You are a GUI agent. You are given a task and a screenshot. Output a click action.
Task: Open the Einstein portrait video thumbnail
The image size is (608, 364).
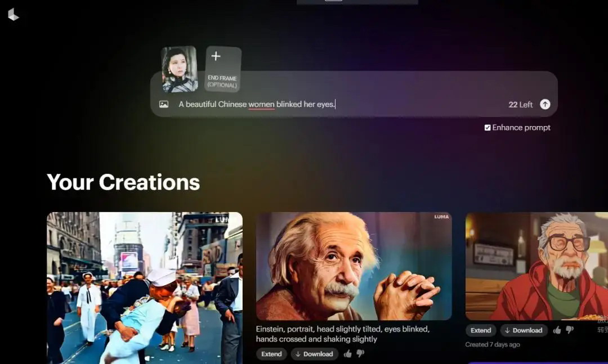pyautogui.click(x=354, y=266)
